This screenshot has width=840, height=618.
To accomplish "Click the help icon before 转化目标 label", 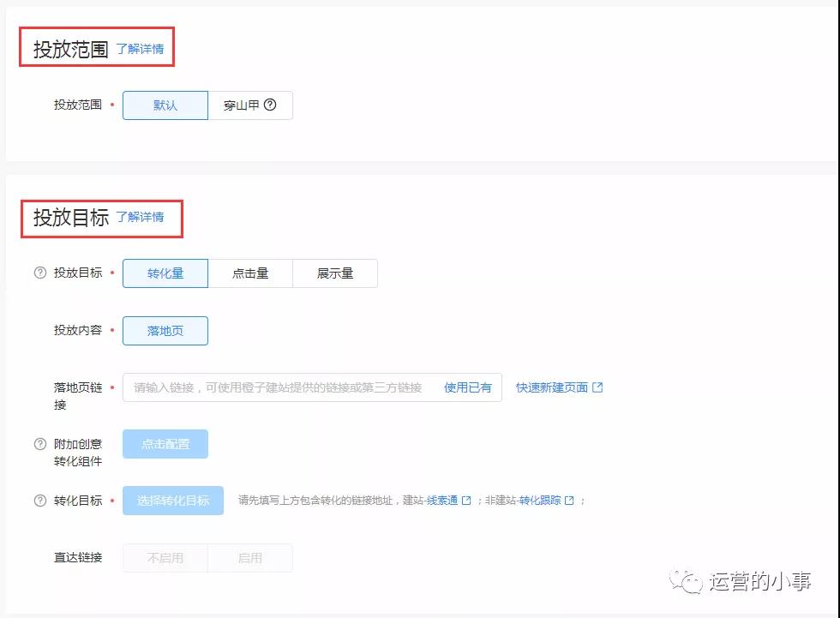I will pos(40,501).
